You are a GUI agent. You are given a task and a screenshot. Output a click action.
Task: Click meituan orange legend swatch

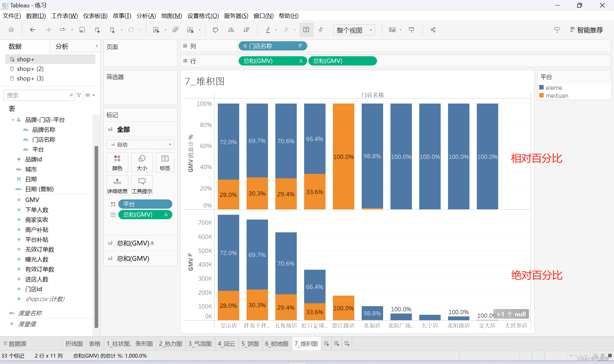click(x=541, y=95)
